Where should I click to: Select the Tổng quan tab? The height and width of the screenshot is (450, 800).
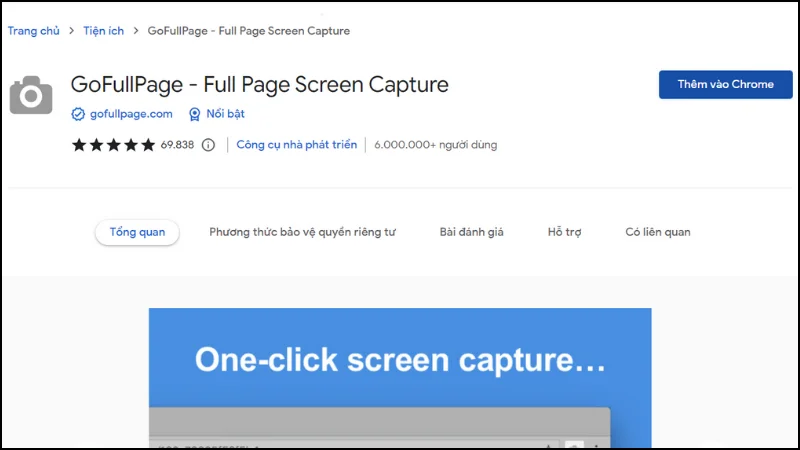pos(137,232)
